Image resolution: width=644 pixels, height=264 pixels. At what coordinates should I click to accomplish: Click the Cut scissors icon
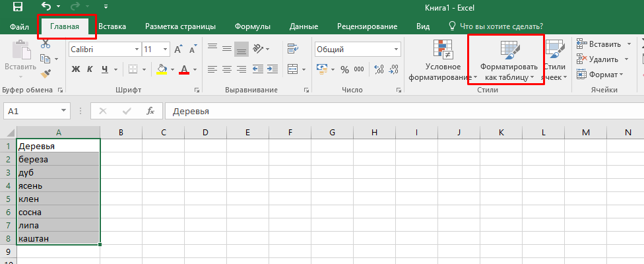click(46, 44)
